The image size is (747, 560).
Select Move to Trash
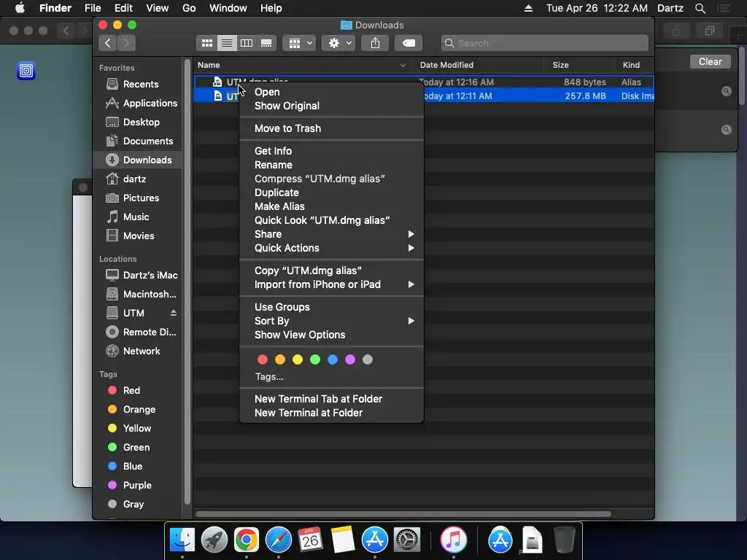point(331,128)
